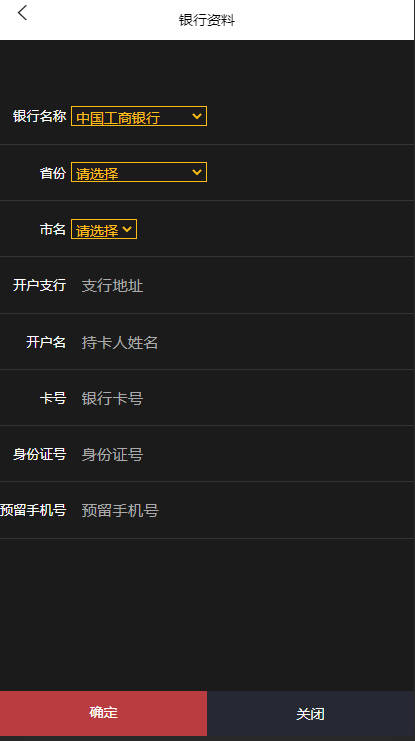Confirm with the red 确定 button

104,713
